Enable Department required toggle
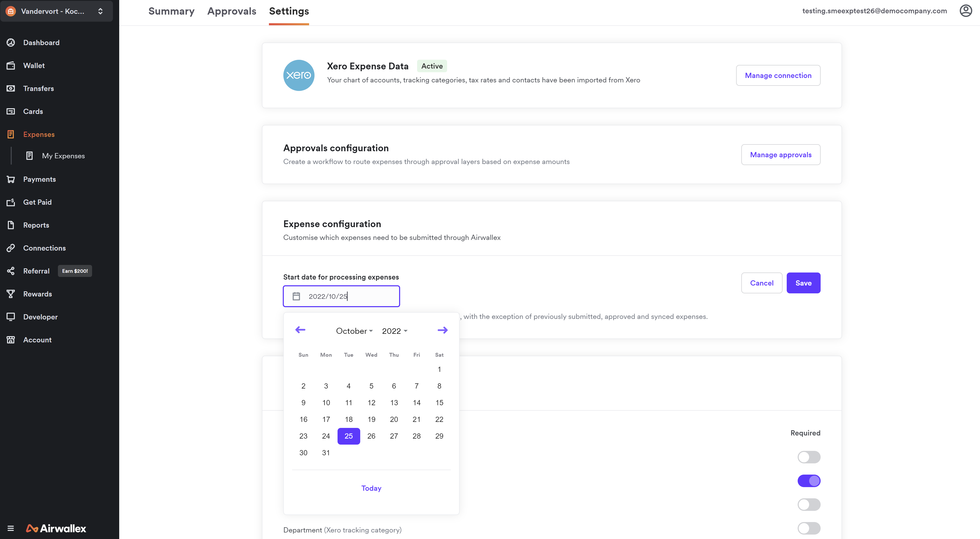This screenshot has height=539, width=980. point(809,528)
